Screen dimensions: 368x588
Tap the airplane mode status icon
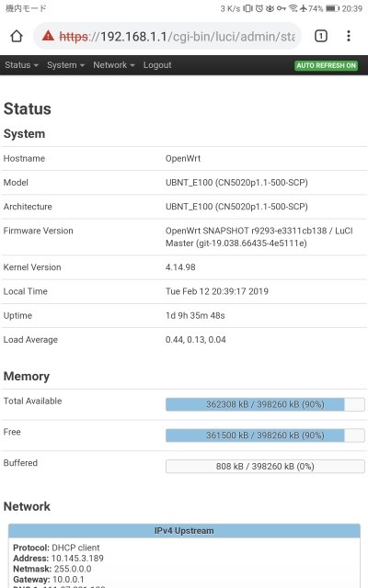pyautogui.click(x=304, y=8)
